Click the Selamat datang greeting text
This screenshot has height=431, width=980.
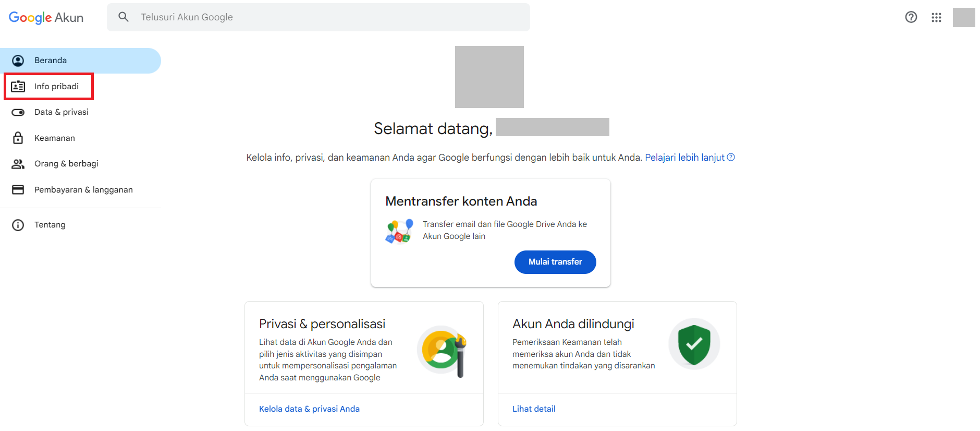[x=433, y=128]
